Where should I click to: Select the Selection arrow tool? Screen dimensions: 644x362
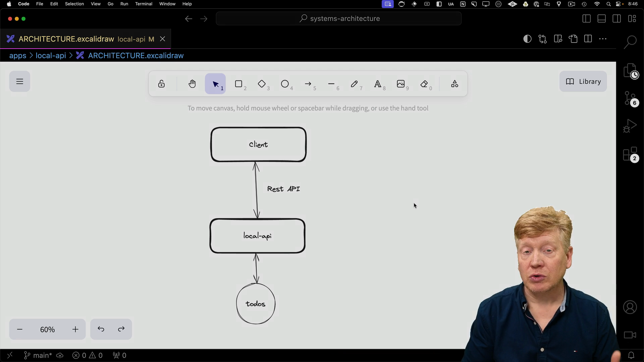pos(215,84)
